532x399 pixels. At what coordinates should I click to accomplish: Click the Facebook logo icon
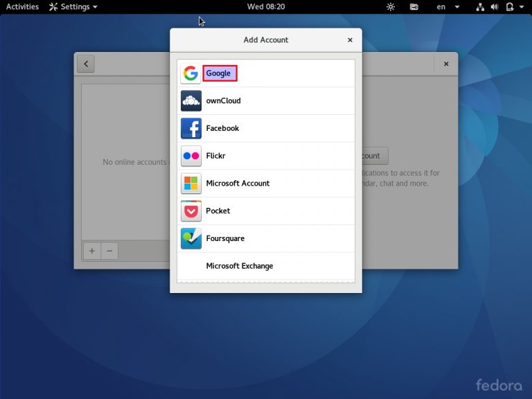click(x=190, y=128)
